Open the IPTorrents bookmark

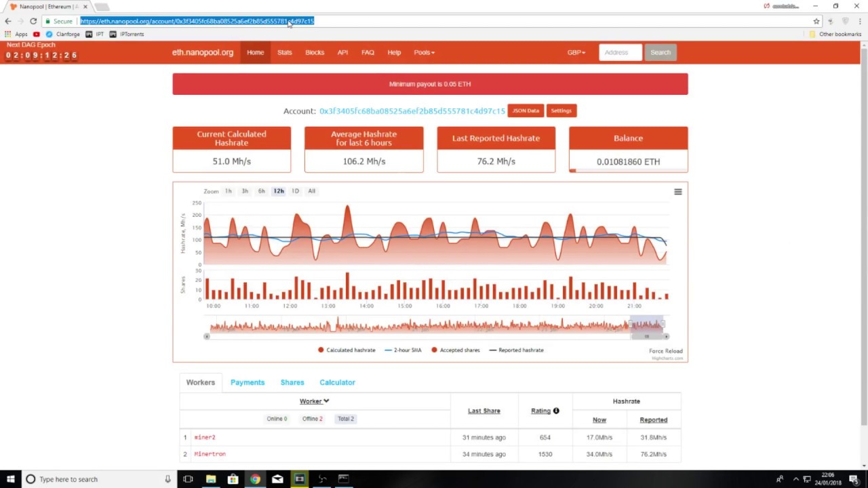127,34
